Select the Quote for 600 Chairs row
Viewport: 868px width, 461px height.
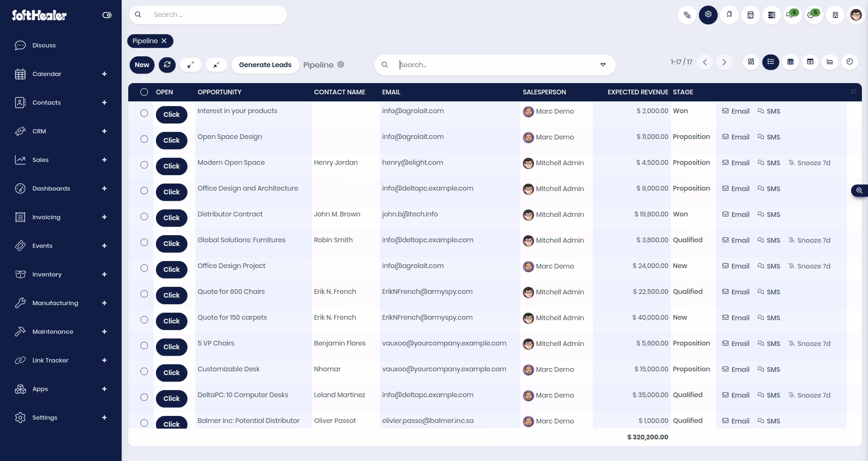tap(144, 294)
